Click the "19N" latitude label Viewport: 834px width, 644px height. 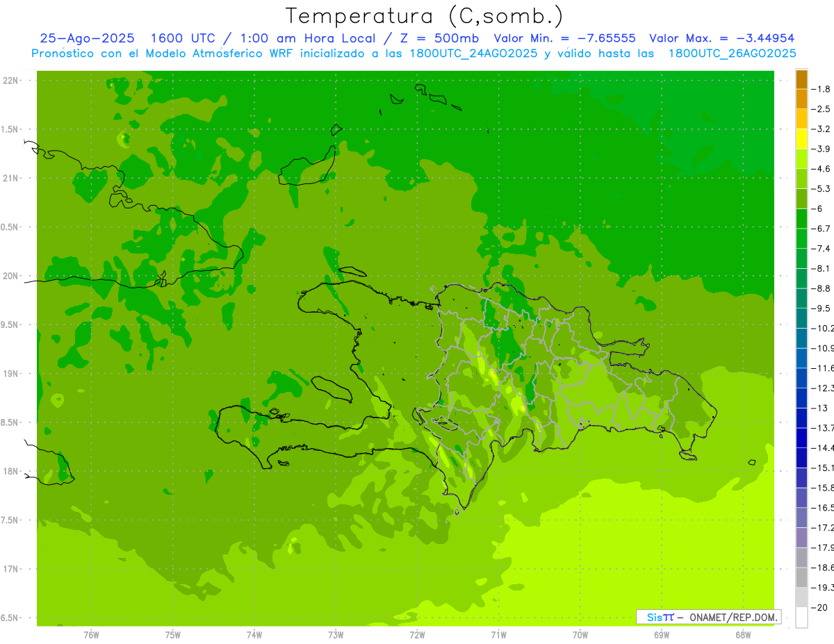coord(11,374)
